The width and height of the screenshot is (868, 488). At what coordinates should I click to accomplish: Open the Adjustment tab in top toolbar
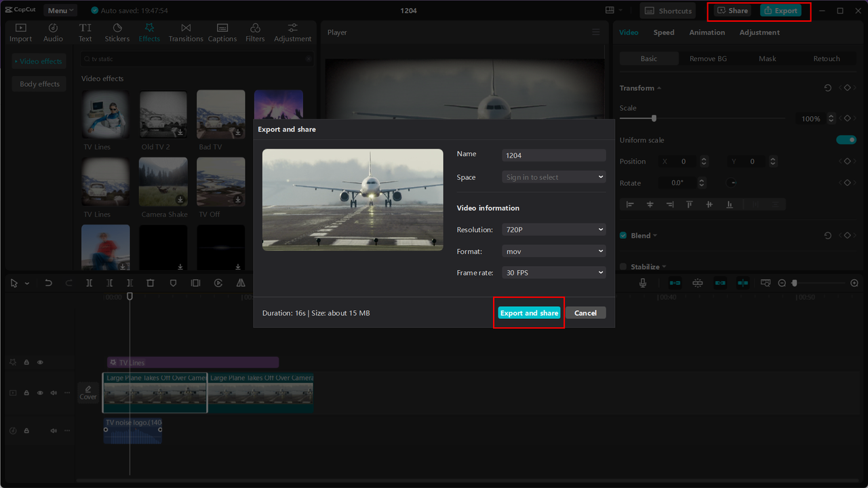pyautogui.click(x=293, y=33)
